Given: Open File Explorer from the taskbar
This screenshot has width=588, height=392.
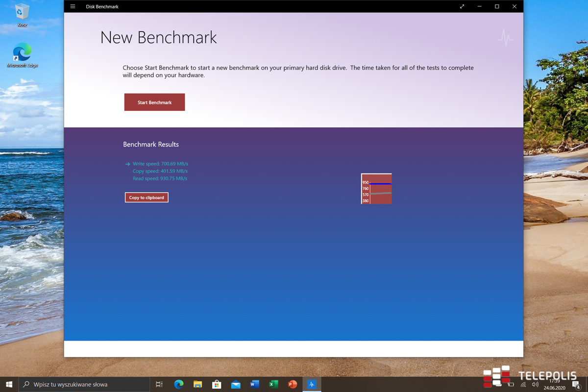Looking at the screenshot, I should pyautogui.click(x=197, y=384).
